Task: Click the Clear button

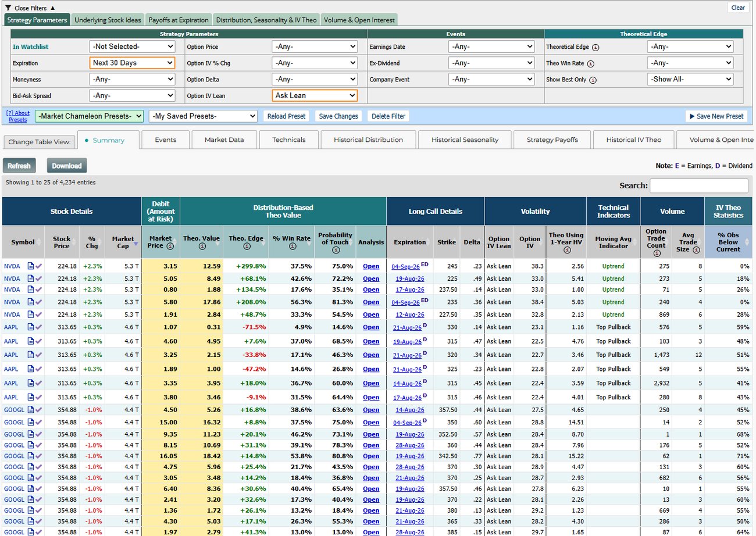Action: pyautogui.click(x=738, y=8)
